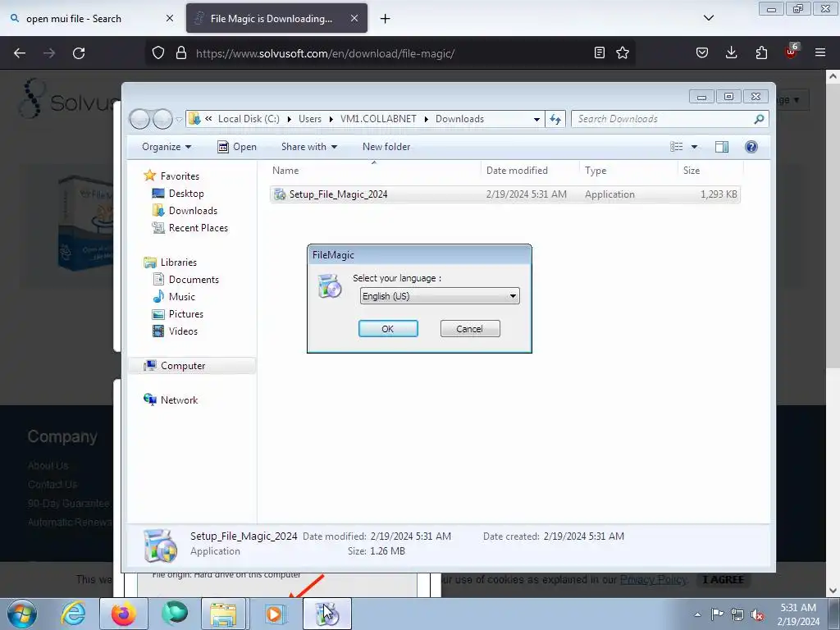840x630 pixels.
Task: Click the Firefox shield tracking protection icon
Action: click(x=158, y=53)
